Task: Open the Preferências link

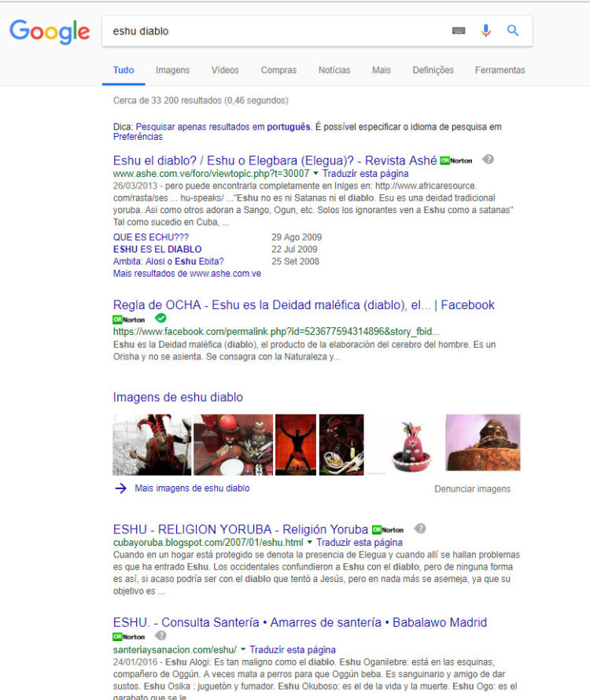Action: coord(138,137)
